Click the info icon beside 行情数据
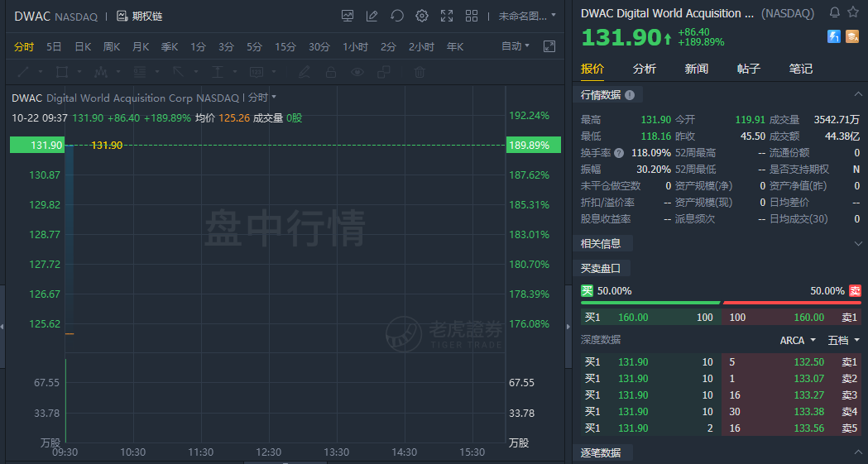The image size is (868, 464). click(630, 95)
